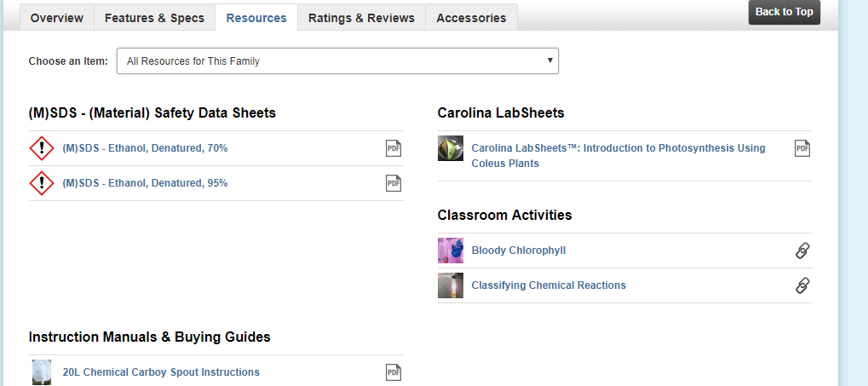Open PDF icon for Ethanol Denatured 95% SDS

tap(394, 183)
